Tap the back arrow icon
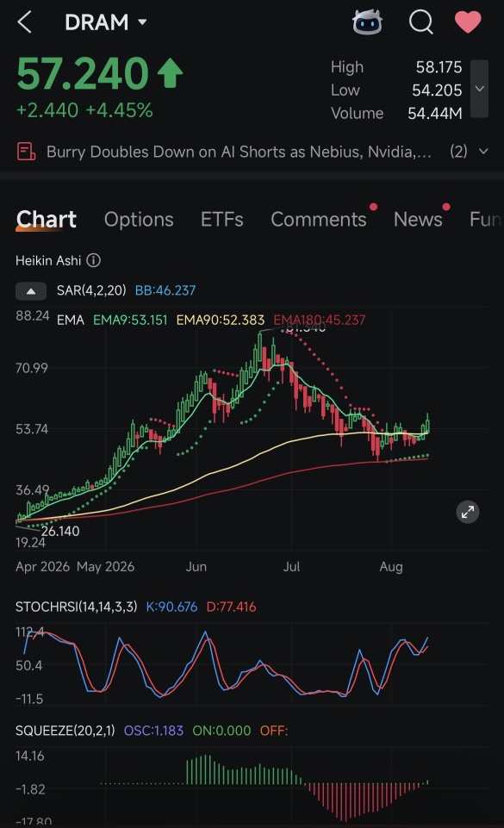Screen dimensions: 504x828 click(x=24, y=22)
